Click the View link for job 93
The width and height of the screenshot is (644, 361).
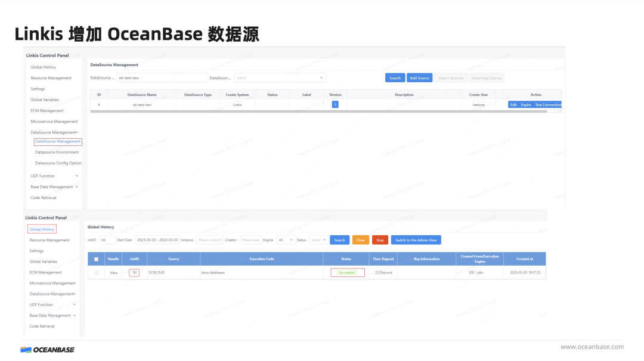coord(113,273)
